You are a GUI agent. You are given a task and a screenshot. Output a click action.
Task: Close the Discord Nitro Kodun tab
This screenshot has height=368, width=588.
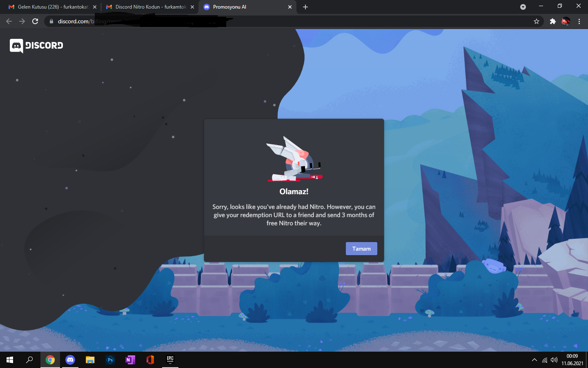192,7
